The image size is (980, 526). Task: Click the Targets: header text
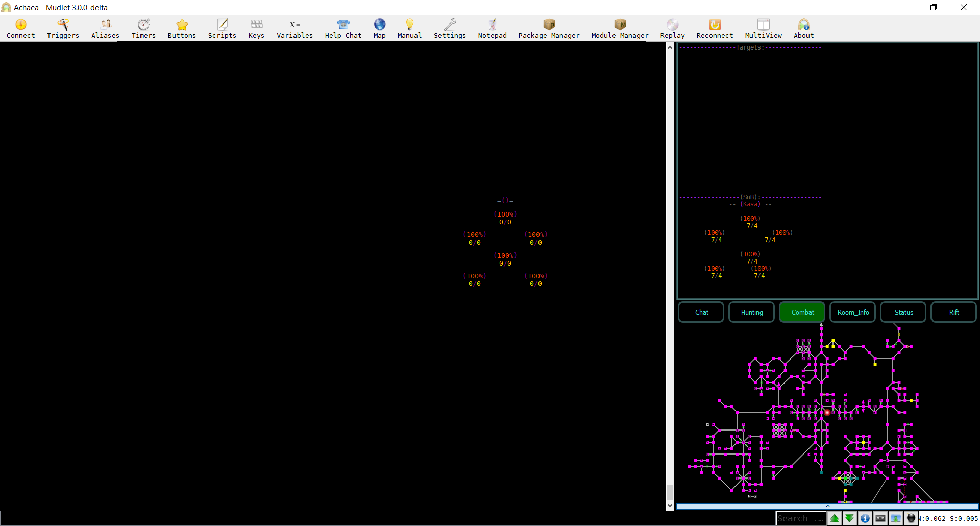tap(750, 47)
